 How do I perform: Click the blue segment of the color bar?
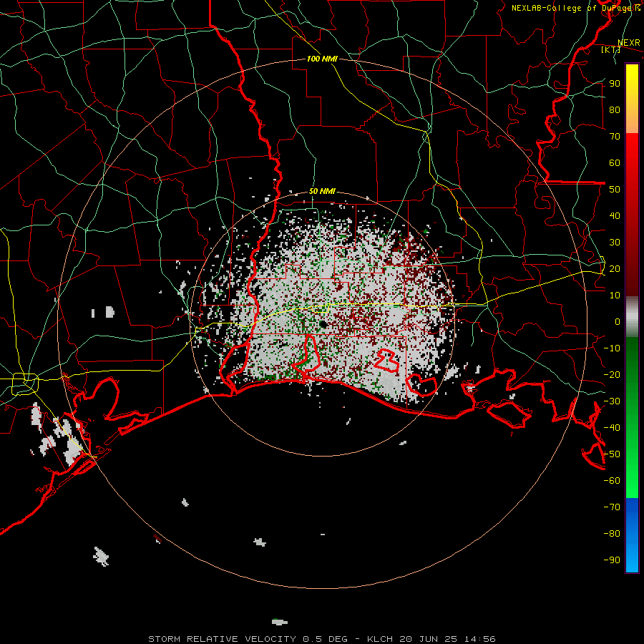(632, 535)
